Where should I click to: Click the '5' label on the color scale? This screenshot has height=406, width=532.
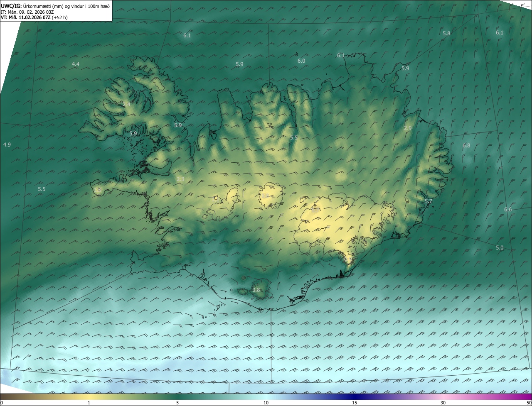177,403
